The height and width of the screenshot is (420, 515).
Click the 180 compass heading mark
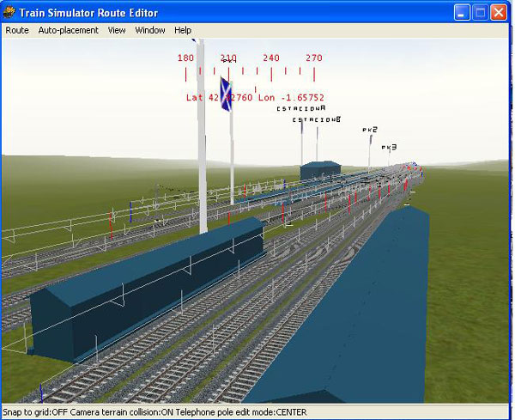coord(185,58)
